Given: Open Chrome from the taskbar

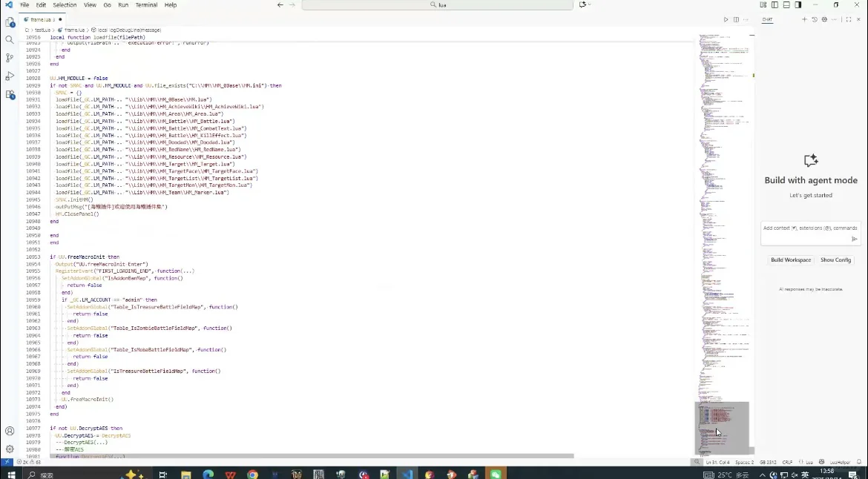Looking at the screenshot, I should 252,474.
